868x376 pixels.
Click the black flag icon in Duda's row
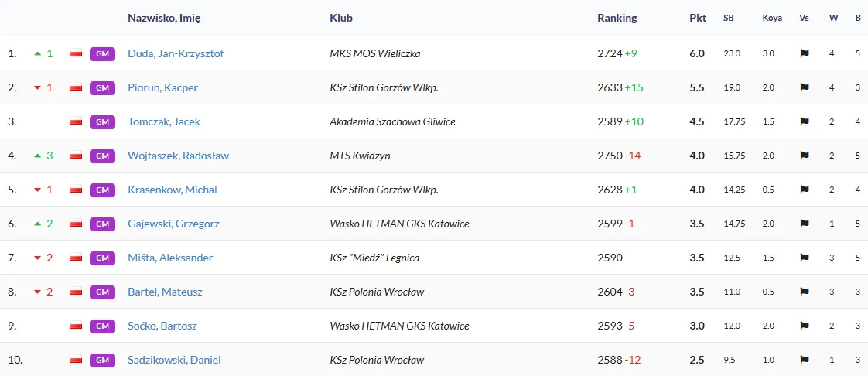805,53
